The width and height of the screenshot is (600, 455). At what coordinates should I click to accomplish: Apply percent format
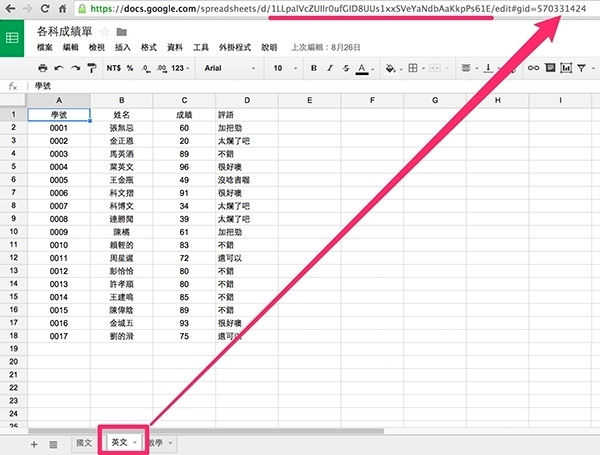[x=130, y=68]
